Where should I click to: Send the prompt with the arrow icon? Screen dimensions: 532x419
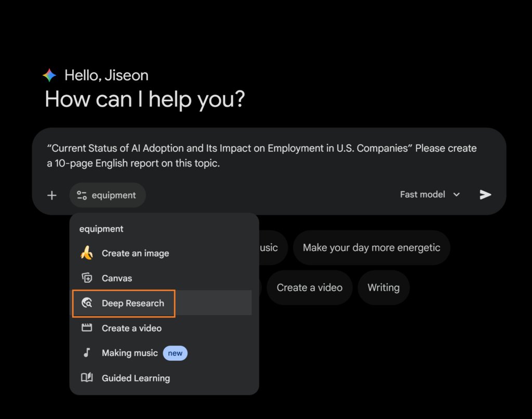pos(485,194)
